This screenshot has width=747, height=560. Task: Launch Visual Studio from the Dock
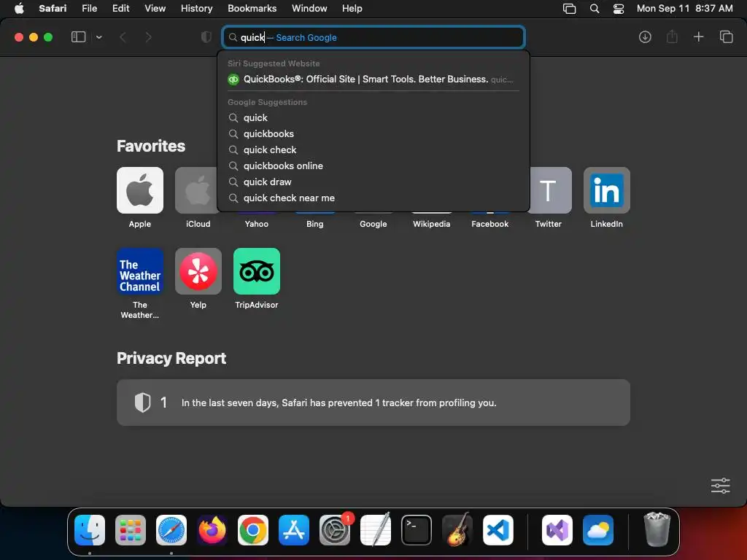pos(557,530)
